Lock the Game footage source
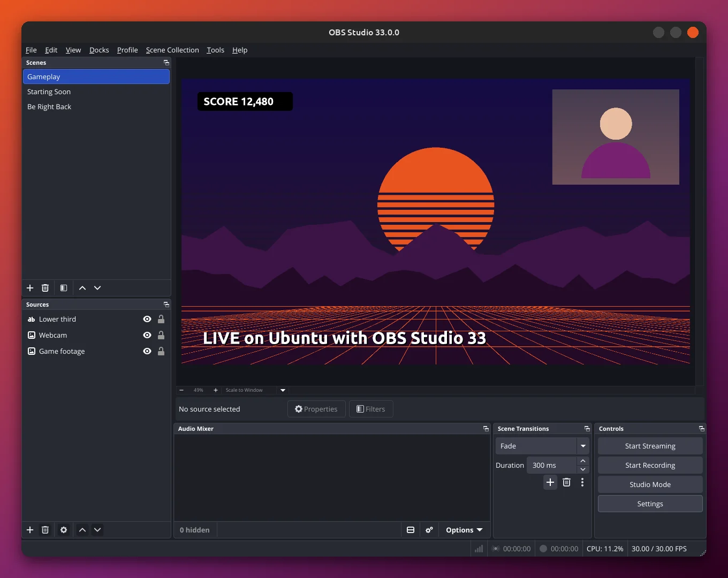Viewport: 728px width, 578px height. click(x=161, y=351)
